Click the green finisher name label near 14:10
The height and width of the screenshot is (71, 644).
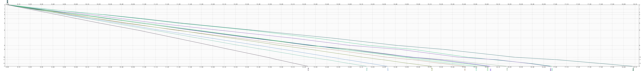pos(367,69)
